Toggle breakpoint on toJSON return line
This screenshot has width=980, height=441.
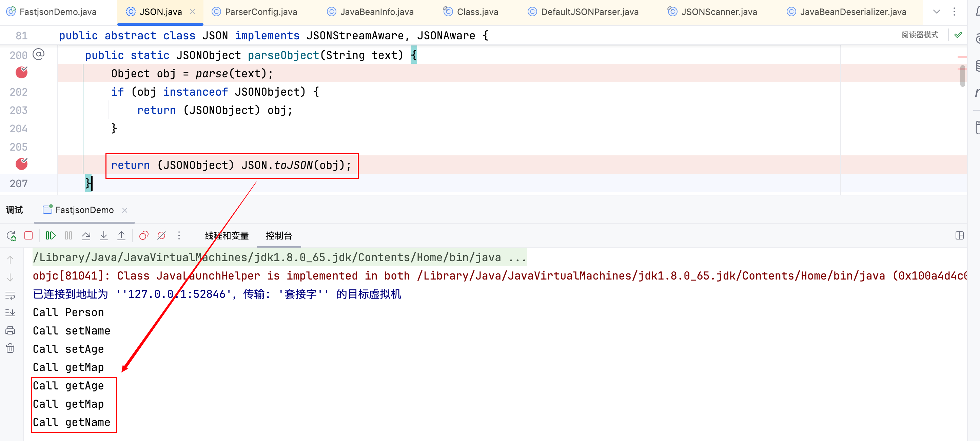[x=22, y=164]
